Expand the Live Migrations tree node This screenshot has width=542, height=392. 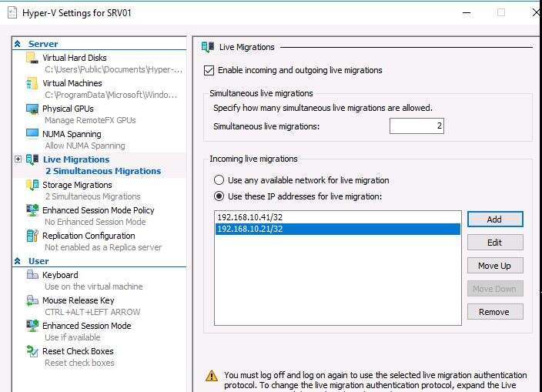(18, 159)
